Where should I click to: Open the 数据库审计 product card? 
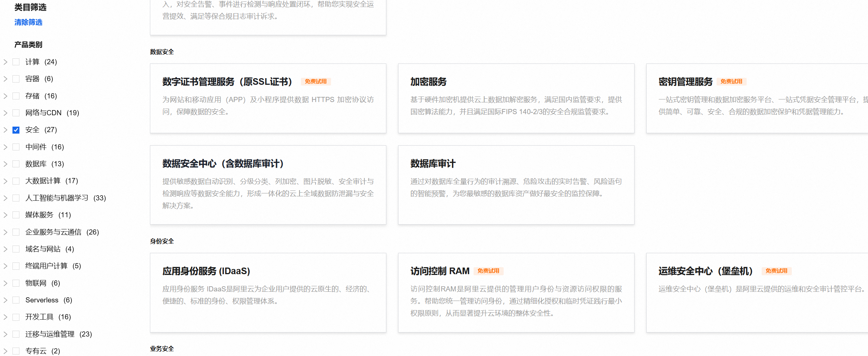(x=433, y=164)
